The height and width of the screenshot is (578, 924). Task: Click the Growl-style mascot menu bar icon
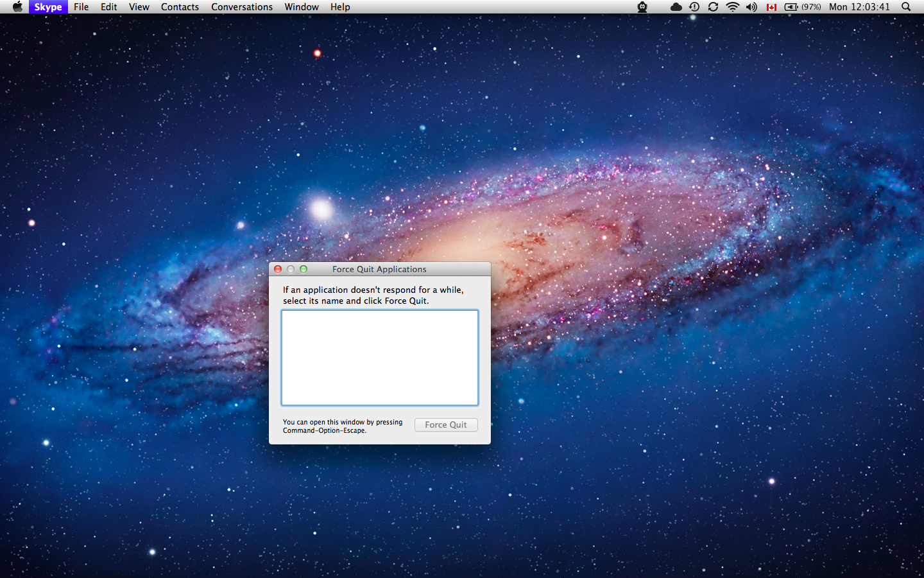642,7
